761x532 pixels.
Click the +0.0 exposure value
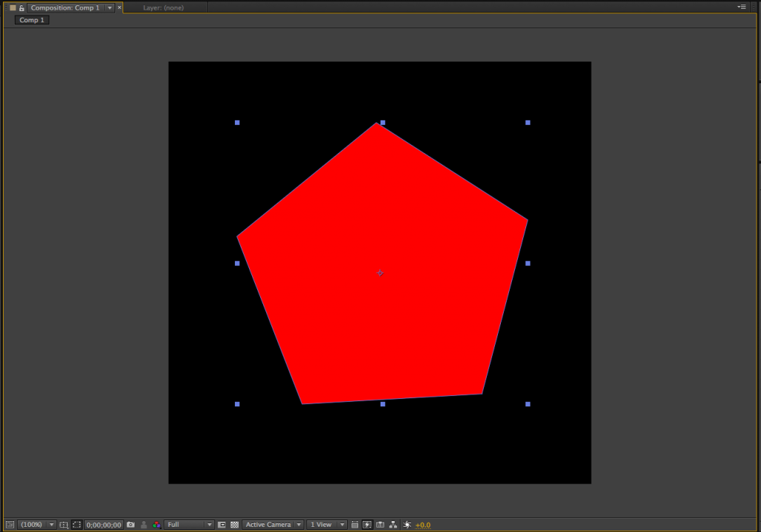click(x=423, y=525)
